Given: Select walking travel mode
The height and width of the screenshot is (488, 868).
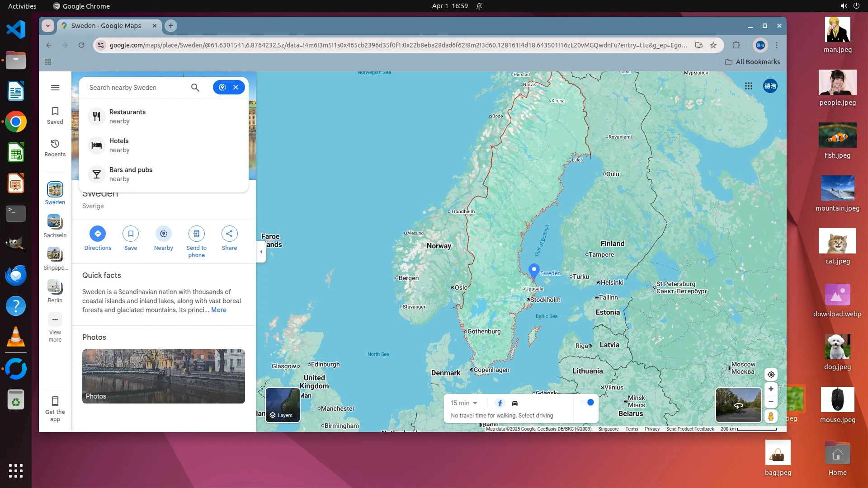Looking at the screenshot, I should tap(500, 403).
